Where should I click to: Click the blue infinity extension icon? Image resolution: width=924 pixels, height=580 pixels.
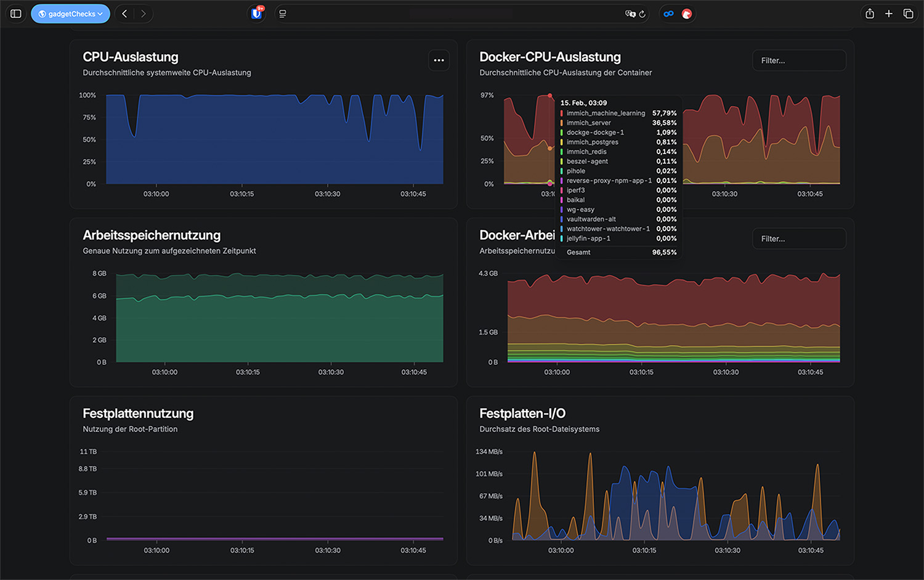pos(668,14)
